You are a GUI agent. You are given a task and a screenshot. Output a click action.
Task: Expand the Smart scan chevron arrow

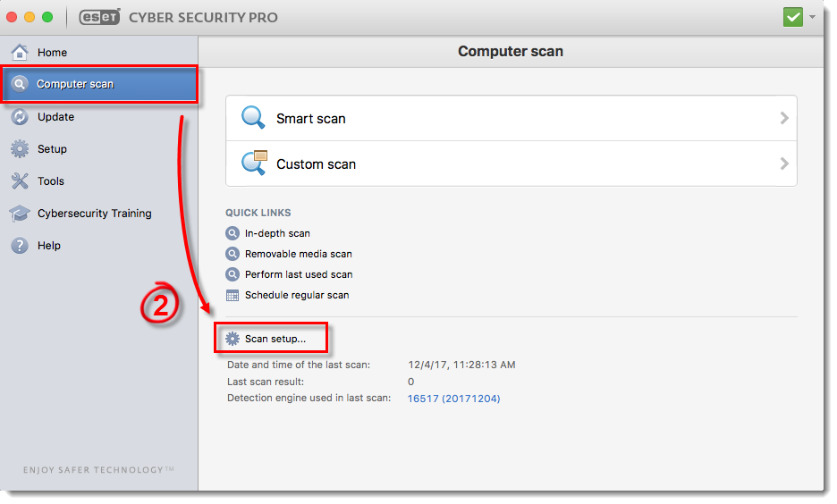point(784,118)
